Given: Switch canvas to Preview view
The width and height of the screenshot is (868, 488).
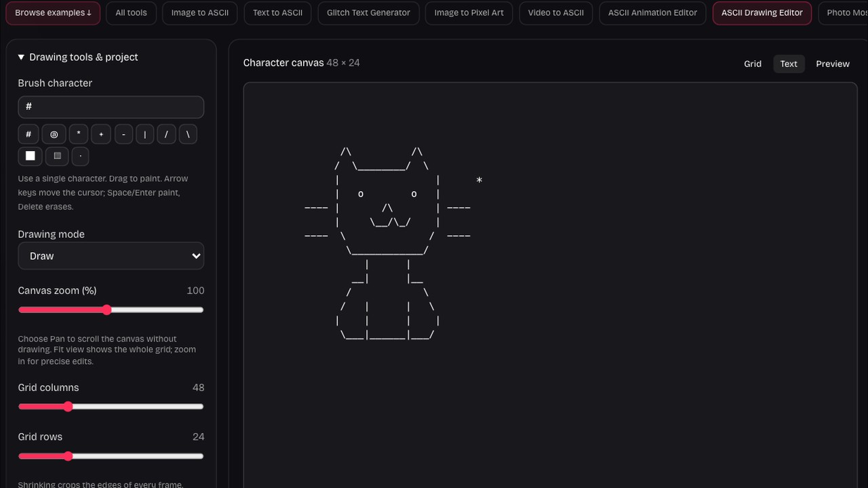Looking at the screenshot, I should (833, 64).
